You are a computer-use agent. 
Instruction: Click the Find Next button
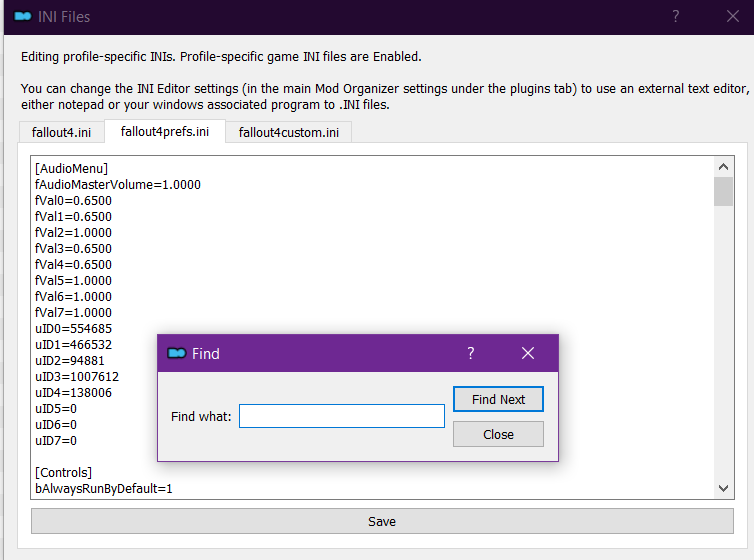498,399
